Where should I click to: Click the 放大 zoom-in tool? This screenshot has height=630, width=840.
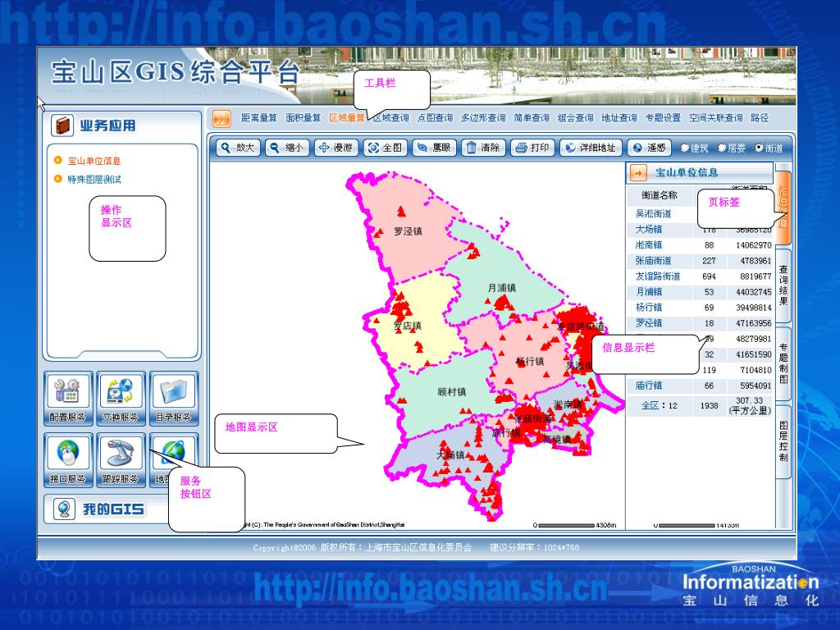(239, 148)
